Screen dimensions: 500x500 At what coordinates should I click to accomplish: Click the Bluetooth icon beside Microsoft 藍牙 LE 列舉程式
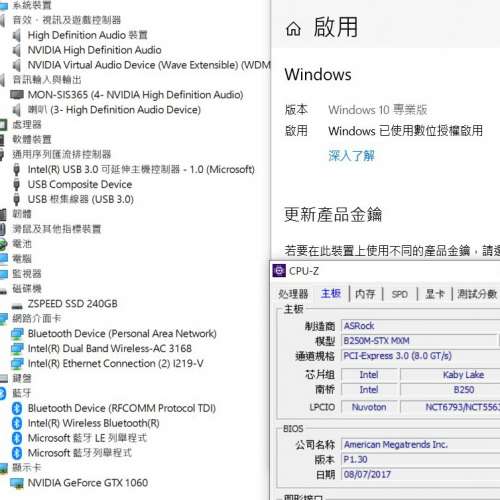pyautogui.click(x=17, y=438)
